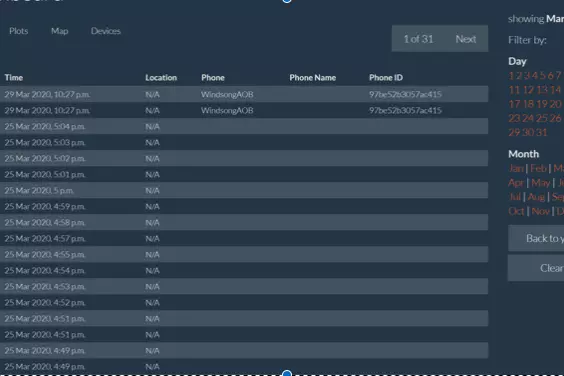Select the row '25 Mar 2020, 5:04 p.m.'
Image resolution: width=564 pixels, height=376 pixels.
244,126
